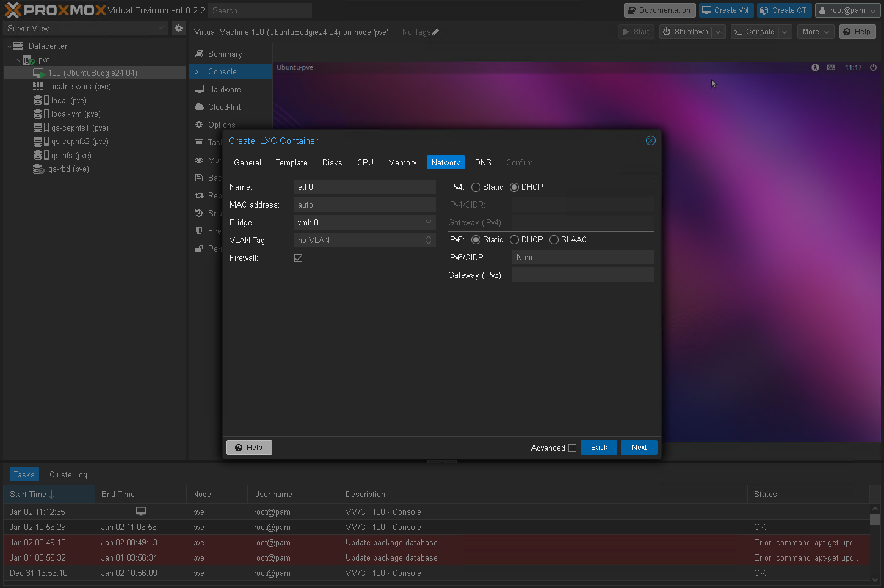Viewport: 884px width, 588px height.
Task: Click the IPv6/CIDR input field
Action: [582, 258]
